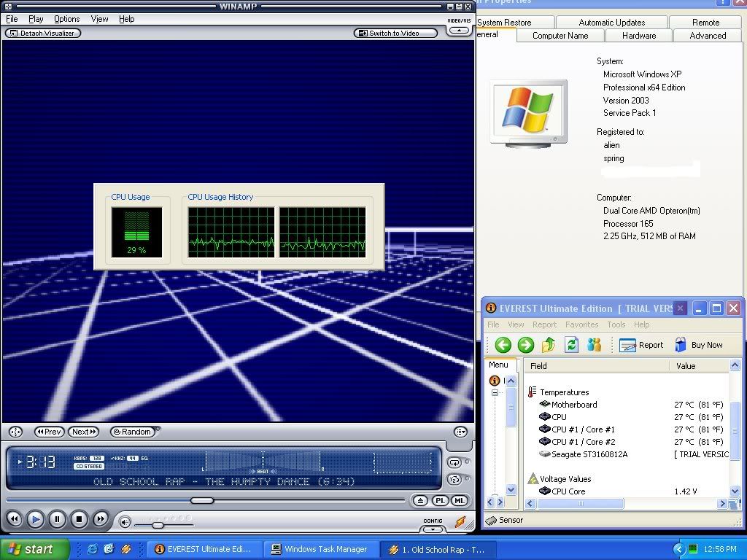Toggle repeat mode in Winamp
The height and width of the screenshot is (560, 747).
coord(454,462)
